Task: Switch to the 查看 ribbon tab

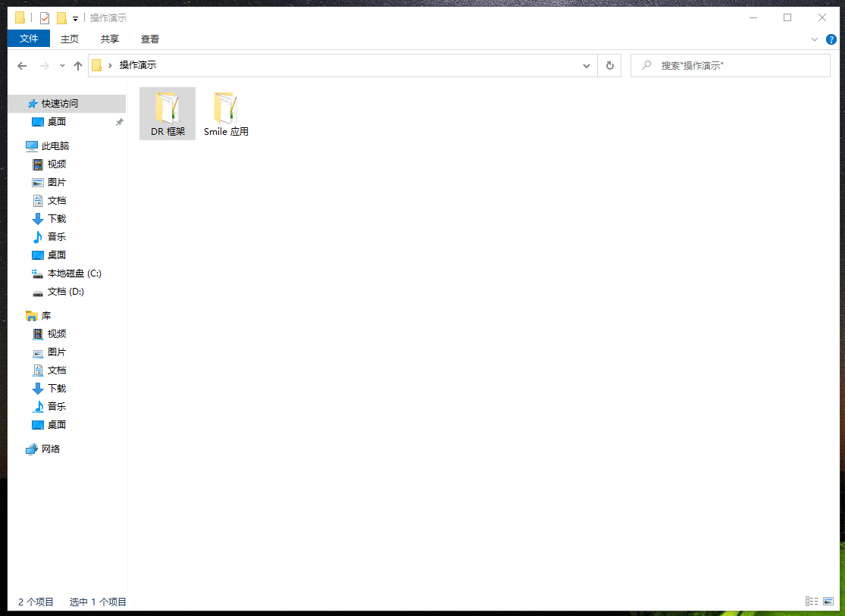Action: click(150, 39)
